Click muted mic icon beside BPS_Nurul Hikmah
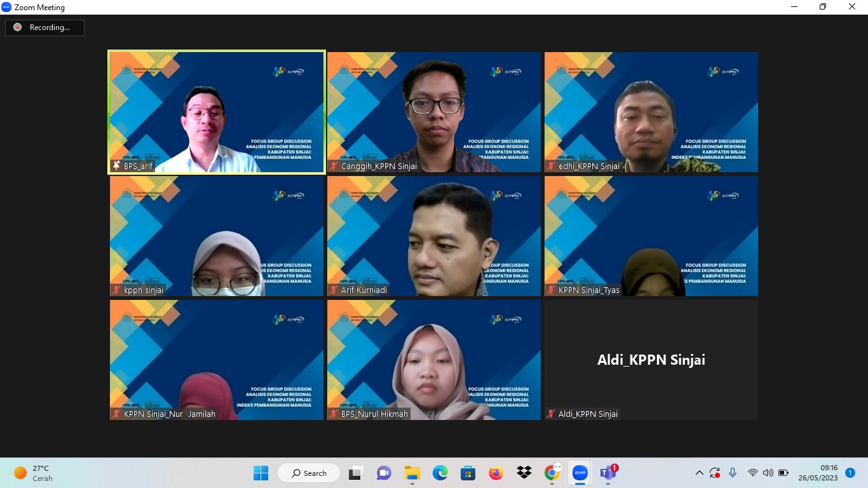 click(x=334, y=414)
